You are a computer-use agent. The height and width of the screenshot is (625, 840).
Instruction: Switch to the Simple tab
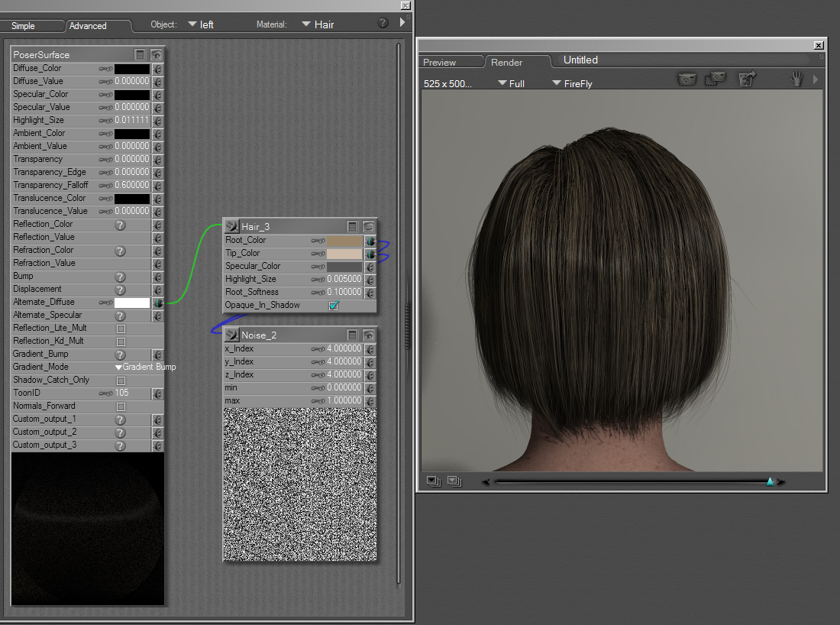click(23, 26)
